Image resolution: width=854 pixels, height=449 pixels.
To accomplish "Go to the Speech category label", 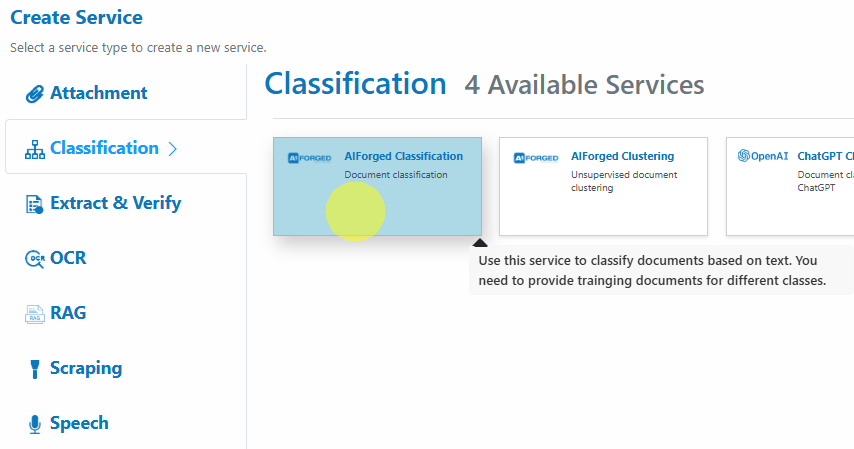I will [79, 423].
